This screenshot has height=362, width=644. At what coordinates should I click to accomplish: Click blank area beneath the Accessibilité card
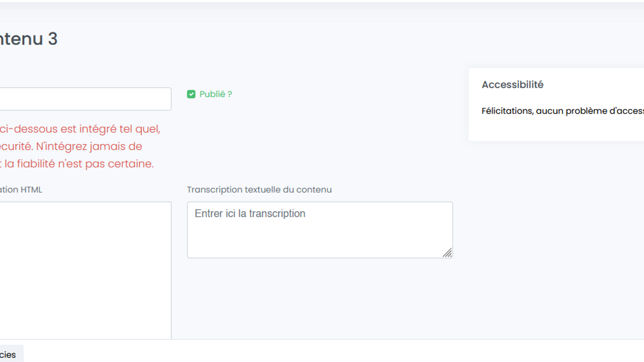tap(553, 226)
